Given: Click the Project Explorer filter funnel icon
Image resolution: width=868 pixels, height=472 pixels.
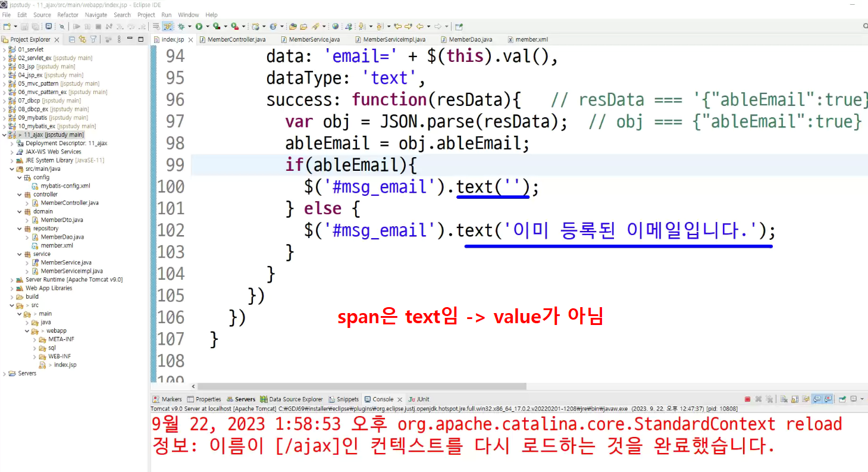Looking at the screenshot, I should point(93,39).
